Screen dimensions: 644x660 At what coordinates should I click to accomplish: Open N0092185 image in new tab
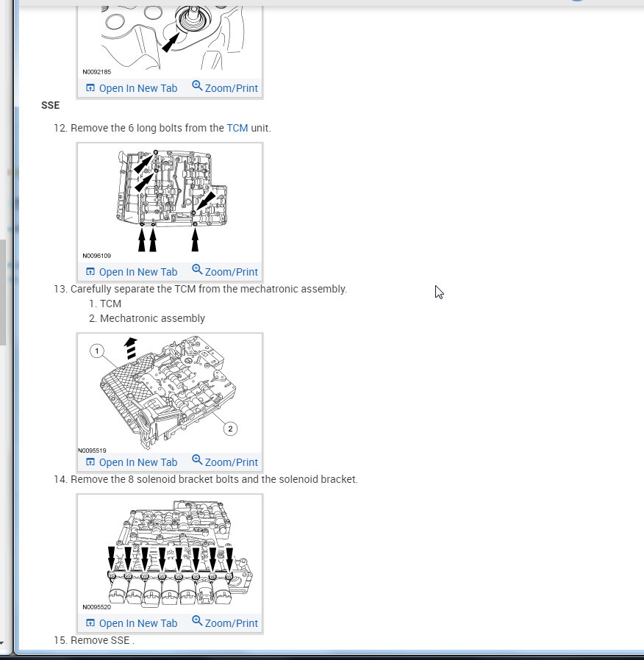point(138,88)
